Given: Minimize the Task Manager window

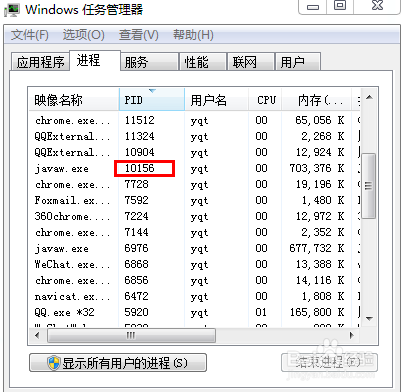Looking at the screenshot, I should (313, 6).
